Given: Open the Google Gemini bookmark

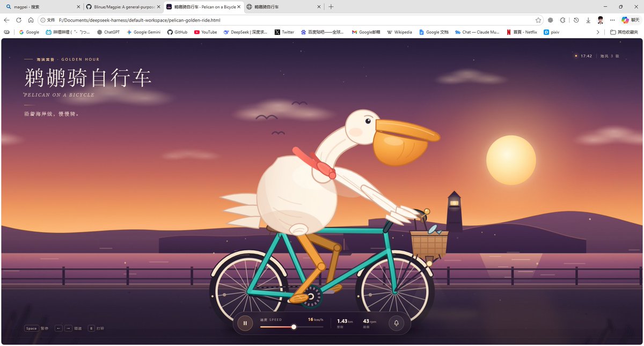Looking at the screenshot, I should click(143, 32).
